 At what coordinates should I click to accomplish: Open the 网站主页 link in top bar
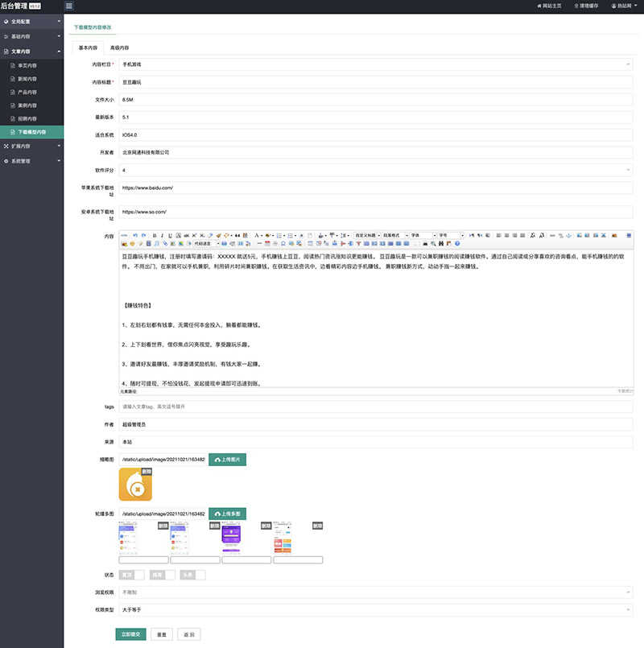pos(549,6)
